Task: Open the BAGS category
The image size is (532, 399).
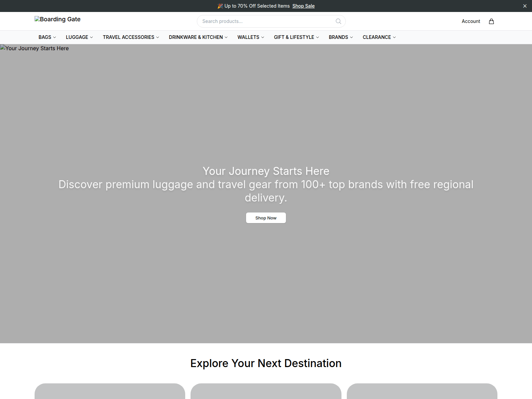Action: (x=45, y=37)
